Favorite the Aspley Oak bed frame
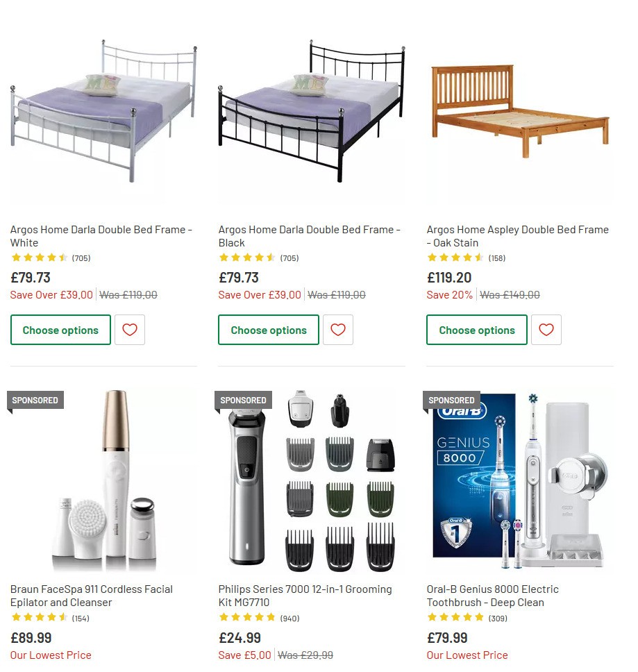This screenshot has width=638, height=672. click(x=546, y=330)
